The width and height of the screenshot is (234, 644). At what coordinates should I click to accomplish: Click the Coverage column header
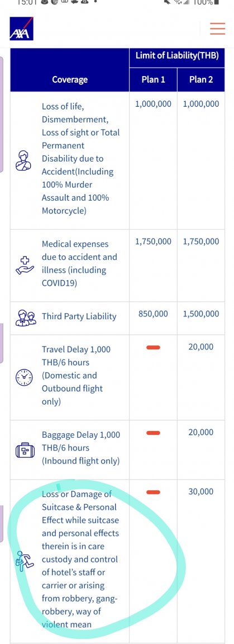pyautogui.click(x=70, y=79)
